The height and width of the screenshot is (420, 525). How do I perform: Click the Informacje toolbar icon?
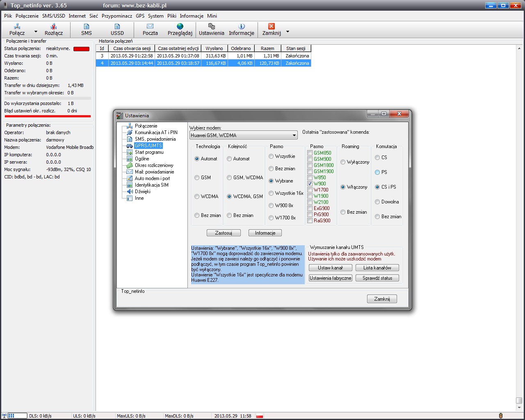[241, 26]
